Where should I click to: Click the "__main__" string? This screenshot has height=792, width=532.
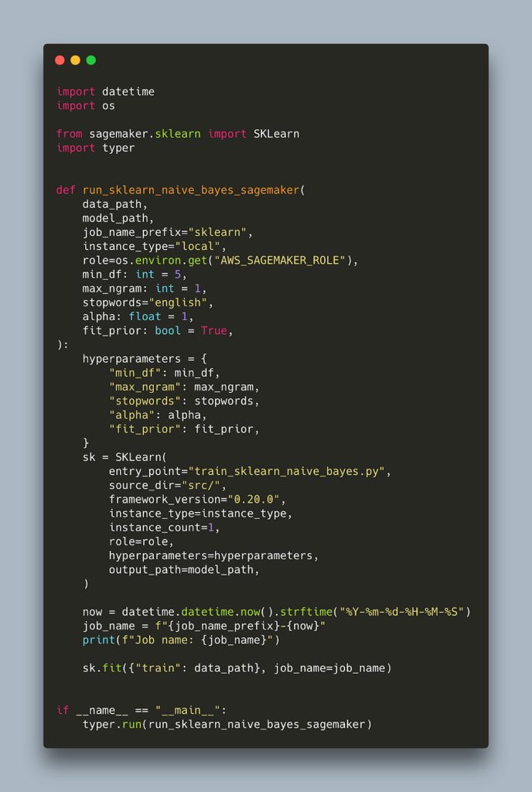point(188,710)
